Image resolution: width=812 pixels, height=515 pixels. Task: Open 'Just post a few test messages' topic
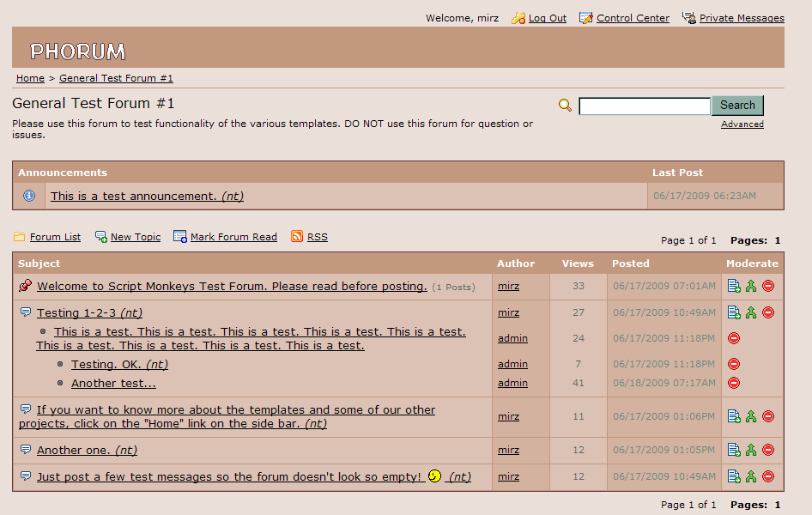pos(254,476)
